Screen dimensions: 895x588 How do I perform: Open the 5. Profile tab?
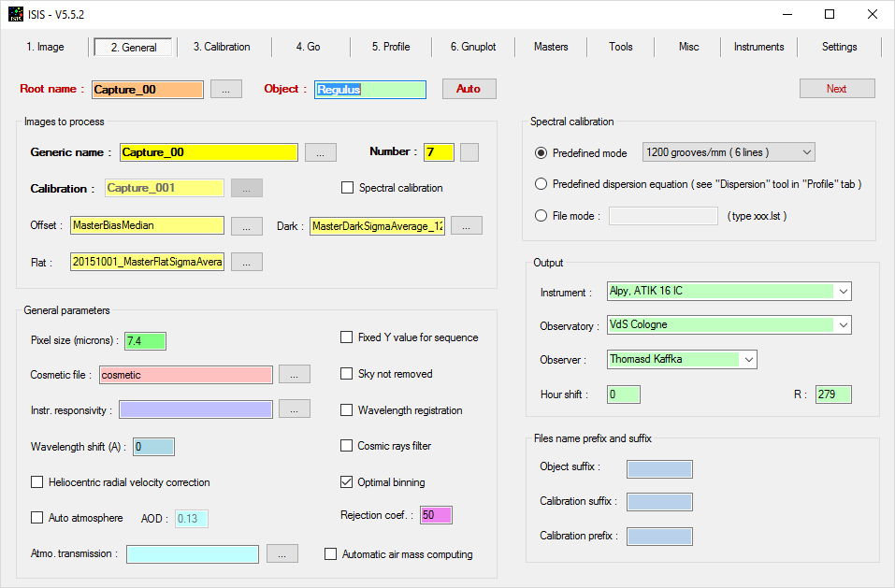tap(391, 47)
